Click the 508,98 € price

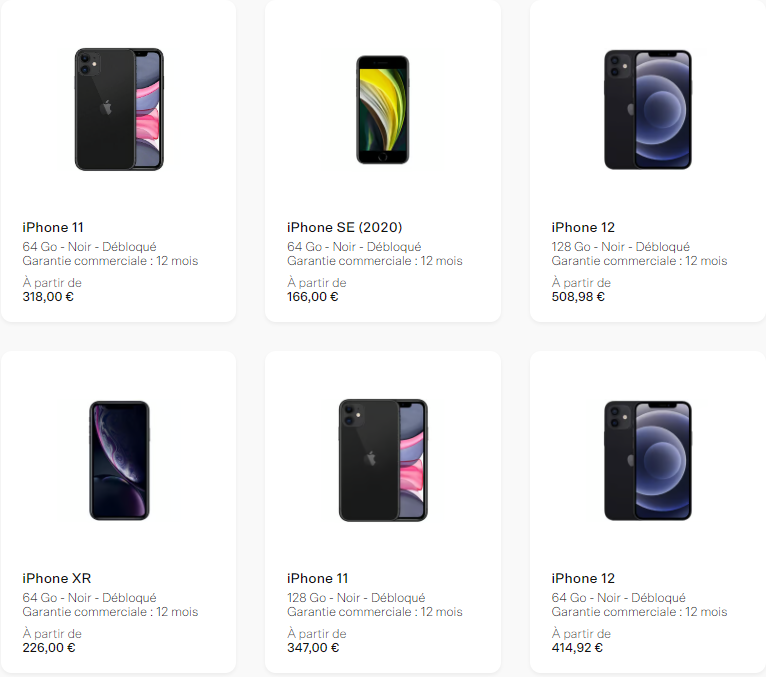pos(578,296)
